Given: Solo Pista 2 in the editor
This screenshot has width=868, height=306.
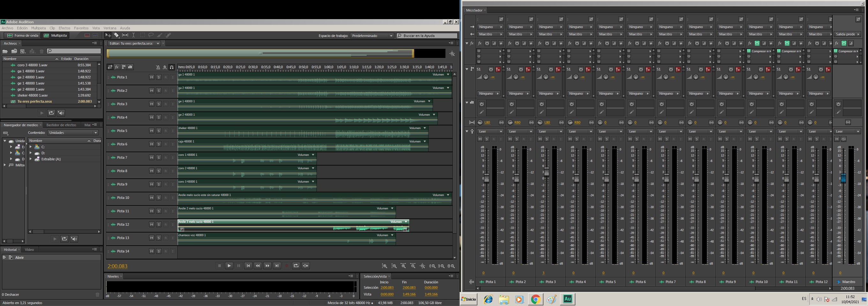Looking at the screenshot, I should (159, 91).
